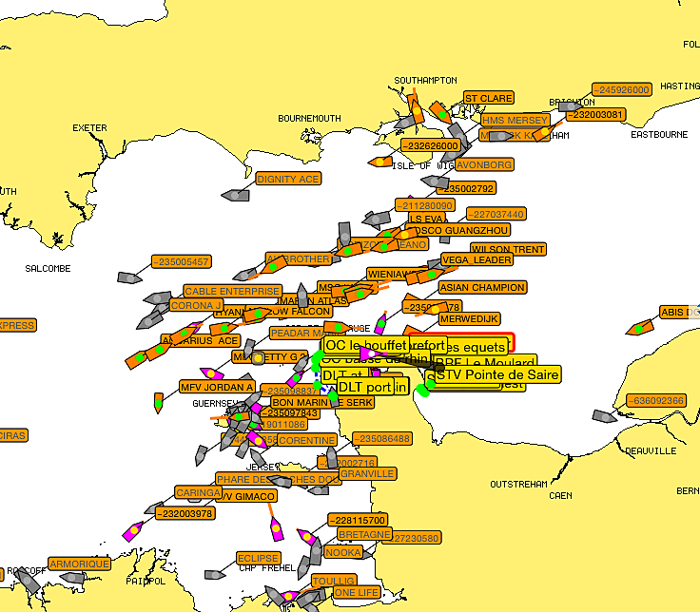The height and width of the screenshot is (612, 700).
Task: Select the gray ship linked to GRANVILLE label
Action: click(320, 490)
